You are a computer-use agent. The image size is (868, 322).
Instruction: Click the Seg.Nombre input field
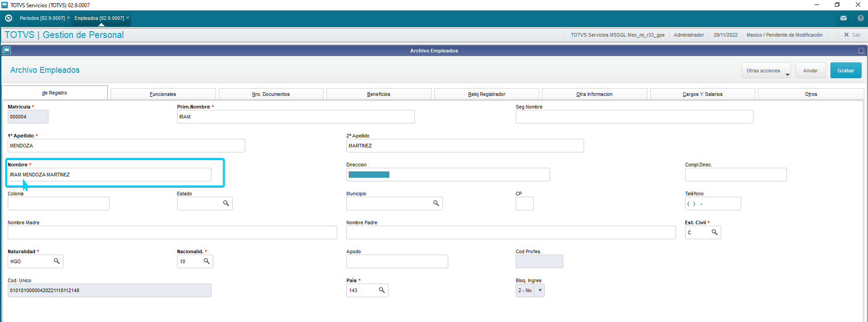tap(634, 117)
